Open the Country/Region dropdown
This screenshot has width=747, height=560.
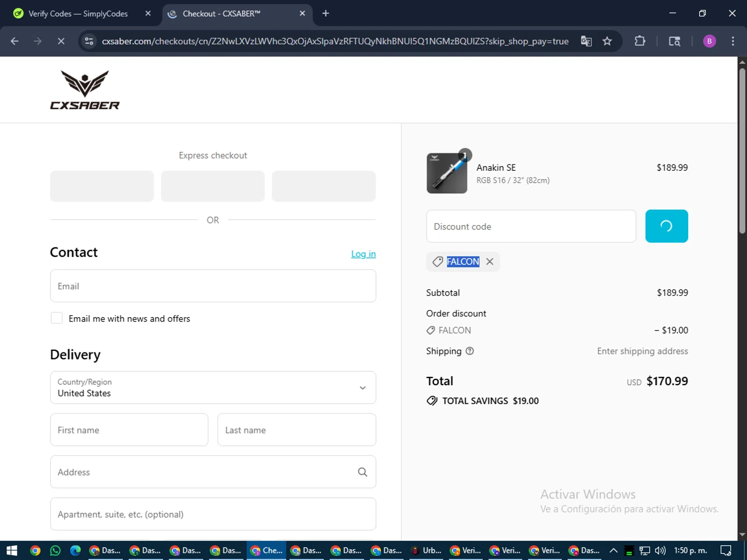pos(213,387)
